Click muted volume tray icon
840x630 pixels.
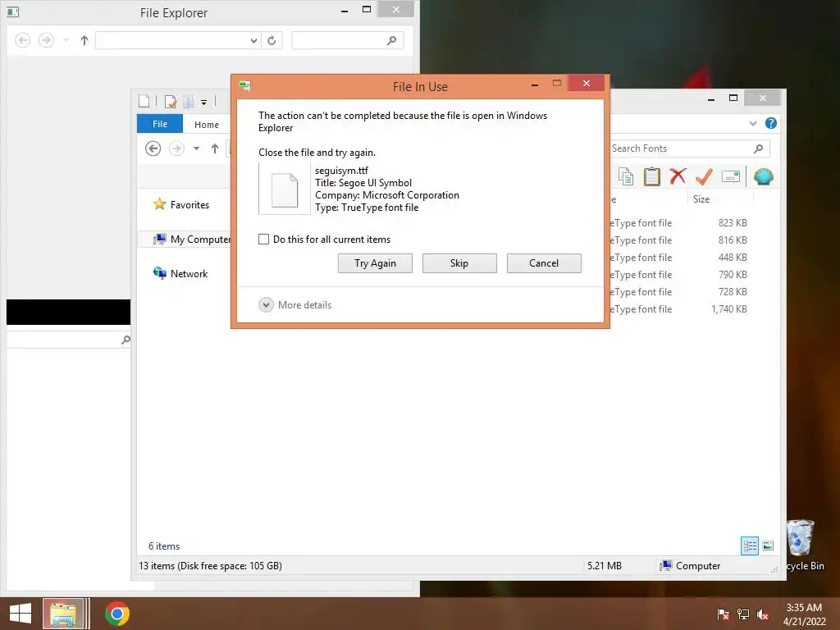[763, 614]
